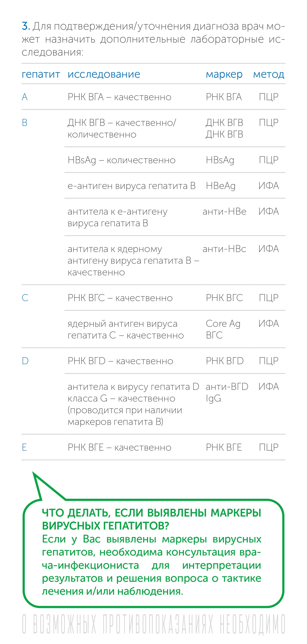Viewport: 307px width, 644px height.
Task: Select the 'анти-HBc' marker cell
Action: 224,249
